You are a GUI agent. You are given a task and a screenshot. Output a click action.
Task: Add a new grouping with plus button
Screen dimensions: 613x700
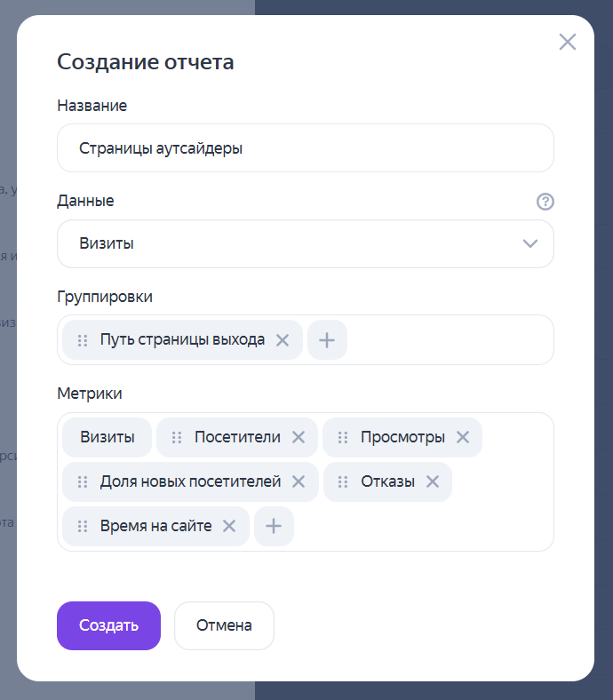click(327, 340)
